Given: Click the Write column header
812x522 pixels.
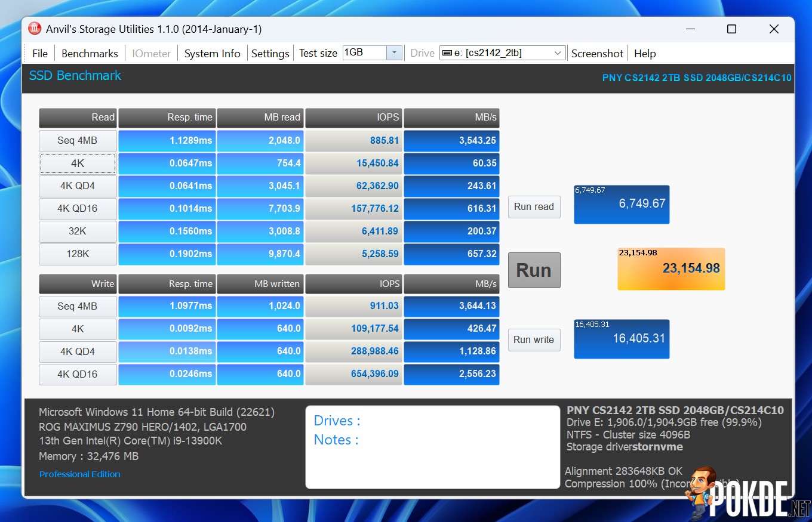Looking at the screenshot, I should tap(78, 284).
